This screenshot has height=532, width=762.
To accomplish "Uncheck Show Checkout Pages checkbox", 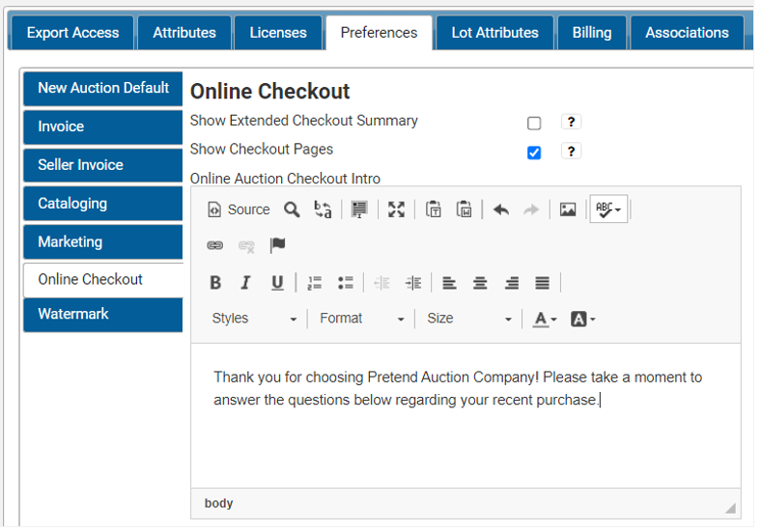I will [534, 153].
